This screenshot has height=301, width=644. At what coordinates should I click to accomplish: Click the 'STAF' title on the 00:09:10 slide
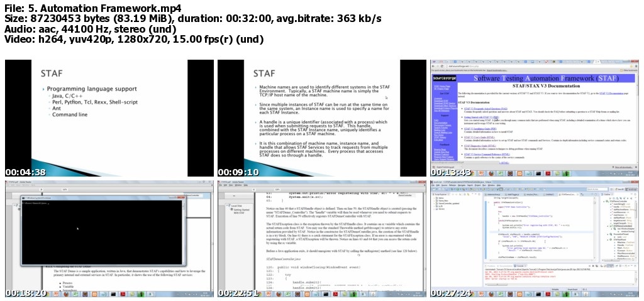coord(264,74)
